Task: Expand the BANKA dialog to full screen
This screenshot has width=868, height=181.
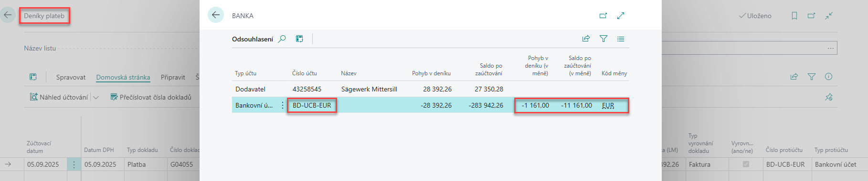Action: click(621, 16)
